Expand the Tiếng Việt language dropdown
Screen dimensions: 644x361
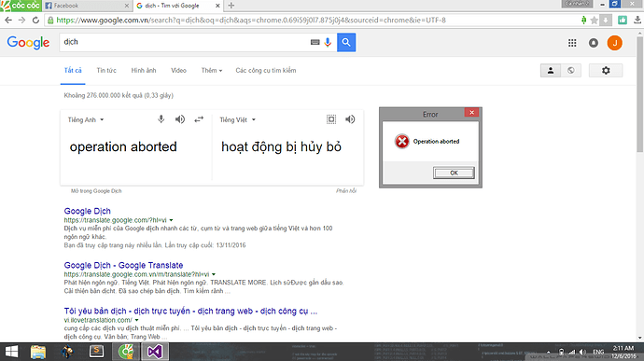click(x=237, y=120)
